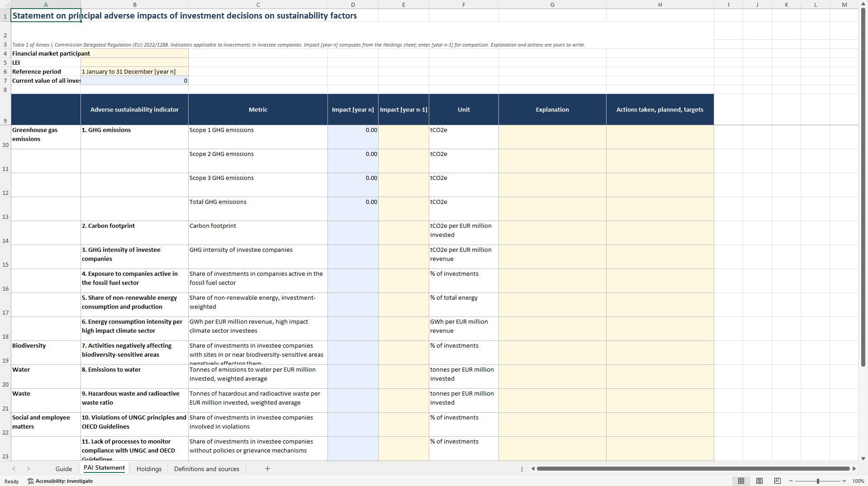
Task: Select the statement title cell
Action: (x=46, y=15)
